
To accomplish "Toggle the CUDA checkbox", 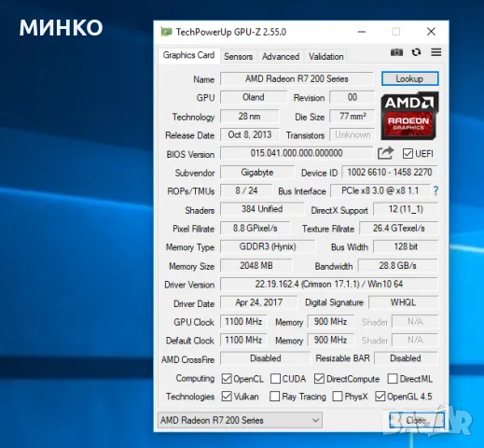I will [x=275, y=379].
